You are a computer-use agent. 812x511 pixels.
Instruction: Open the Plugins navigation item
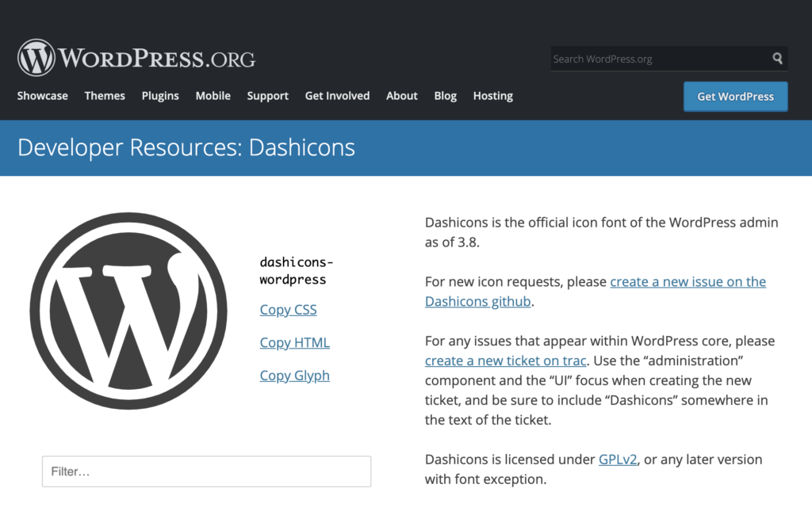[160, 96]
